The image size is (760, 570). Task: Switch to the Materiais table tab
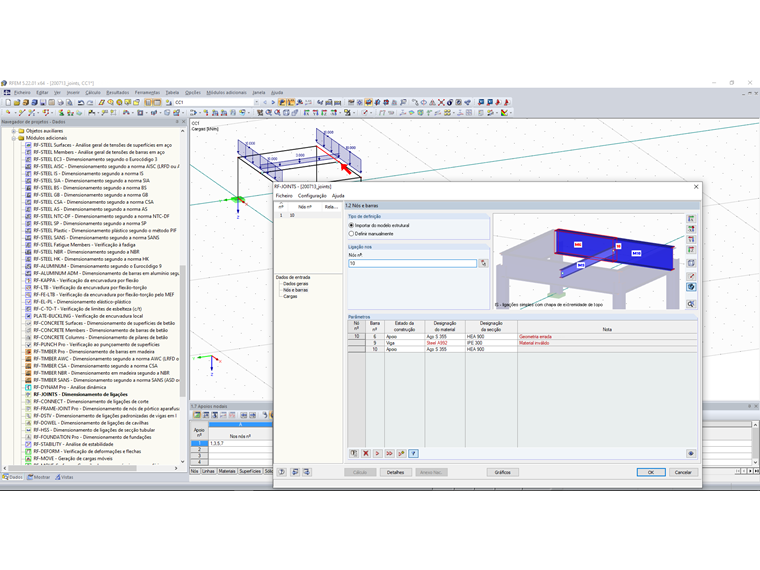226,471
